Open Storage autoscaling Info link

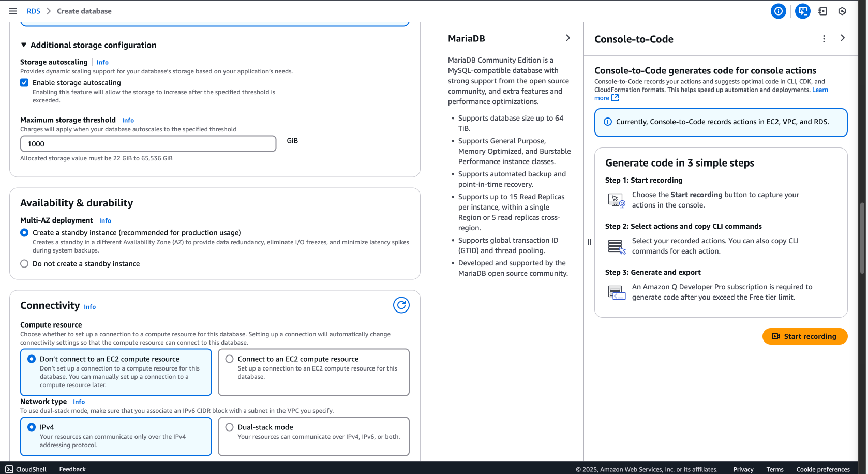tap(102, 62)
